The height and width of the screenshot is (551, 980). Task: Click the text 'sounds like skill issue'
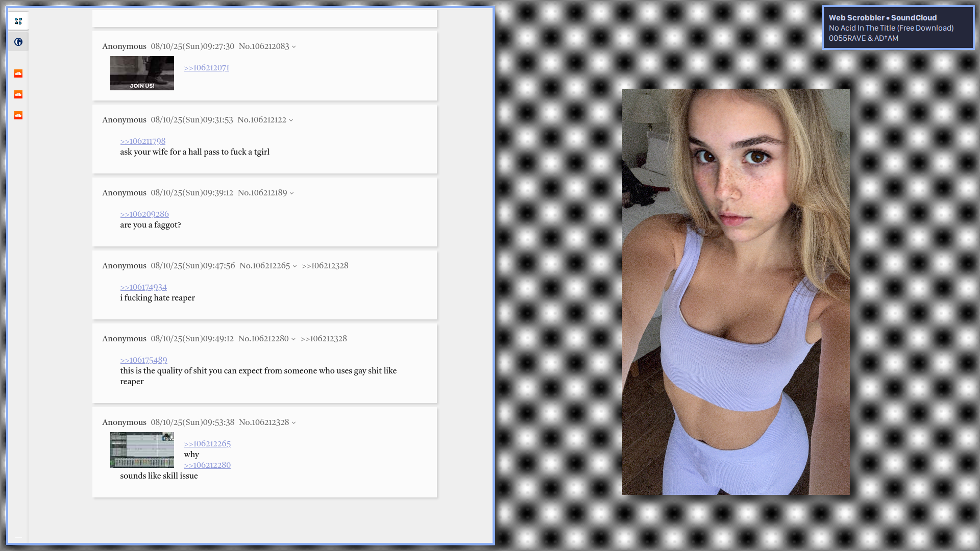[x=159, y=475]
